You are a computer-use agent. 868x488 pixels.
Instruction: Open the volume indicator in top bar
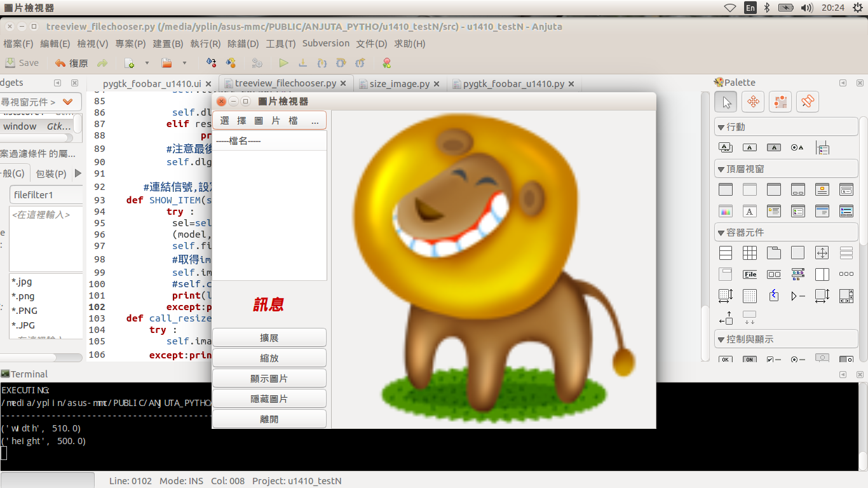tap(806, 8)
